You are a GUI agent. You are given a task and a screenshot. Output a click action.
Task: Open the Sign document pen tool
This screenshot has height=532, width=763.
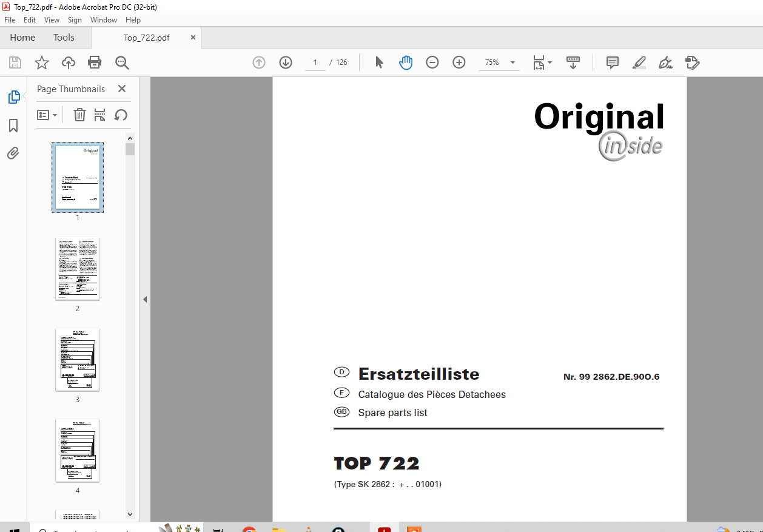coord(666,62)
